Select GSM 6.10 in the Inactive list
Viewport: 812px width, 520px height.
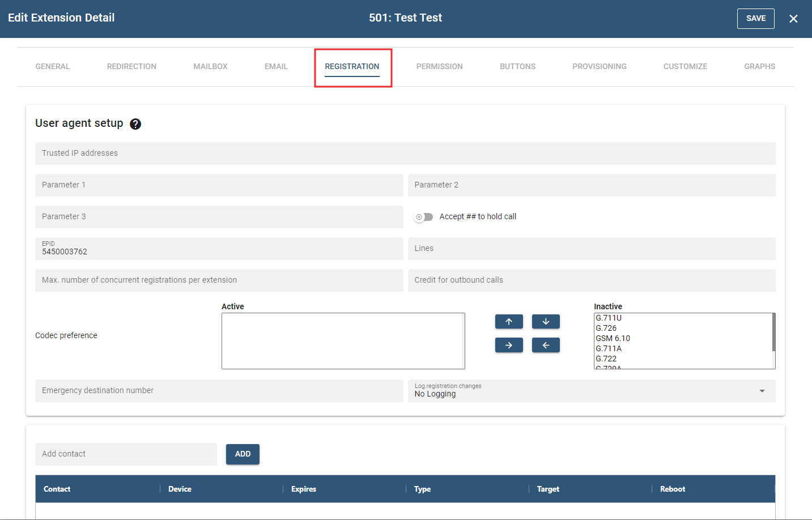point(613,339)
